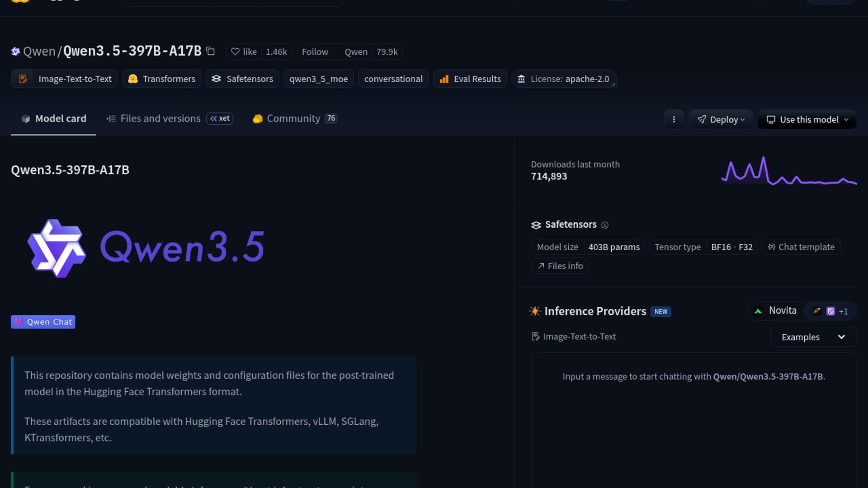Expand the Deploy dropdown
Image resolution: width=868 pixels, height=488 pixels.
(721, 120)
